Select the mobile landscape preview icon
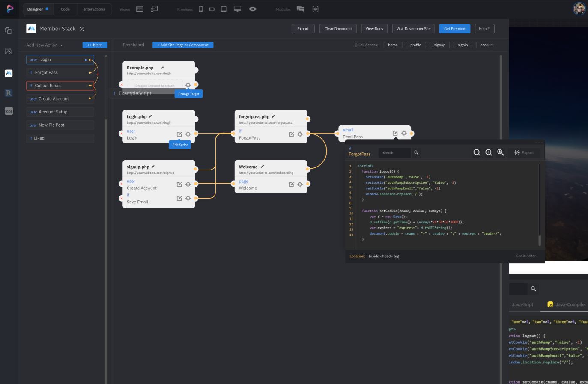Image resolution: width=588 pixels, height=384 pixels. coord(212,9)
